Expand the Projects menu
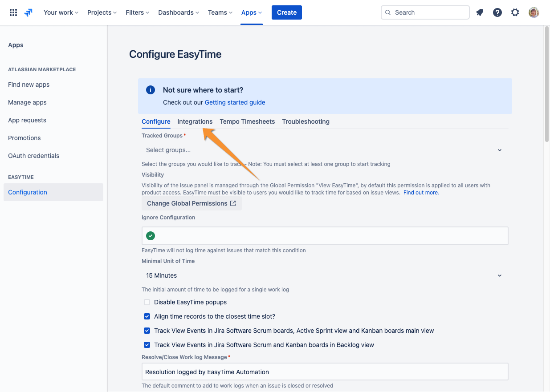The height and width of the screenshot is (392, 550). click(x=102, y=12)
